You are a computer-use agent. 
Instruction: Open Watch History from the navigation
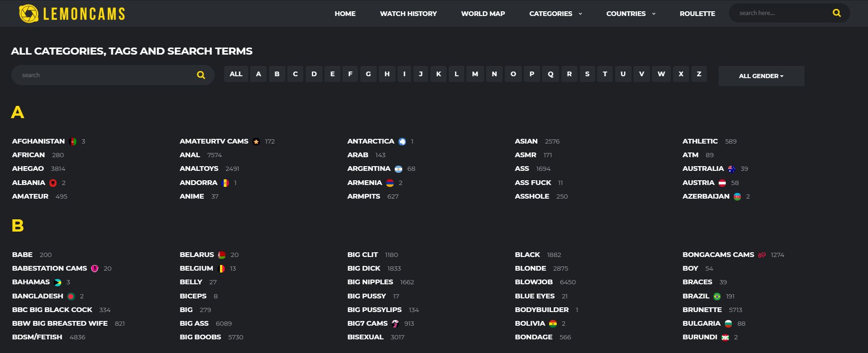[408, 14]
